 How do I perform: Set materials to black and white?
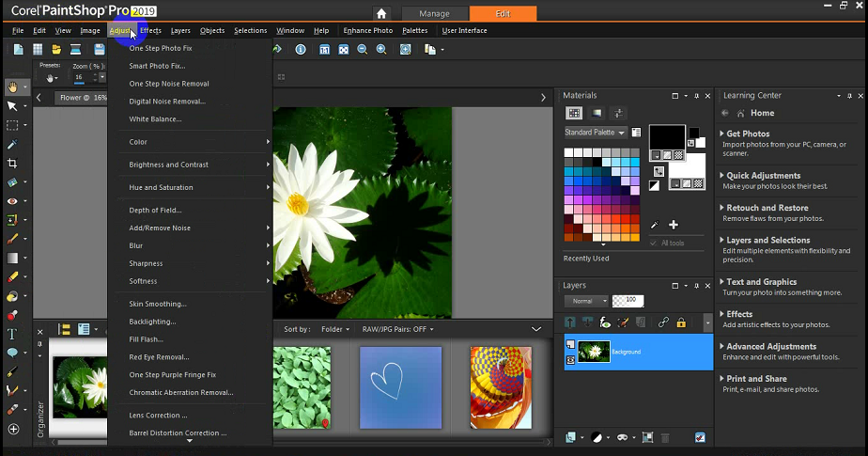tap(655, 185)
